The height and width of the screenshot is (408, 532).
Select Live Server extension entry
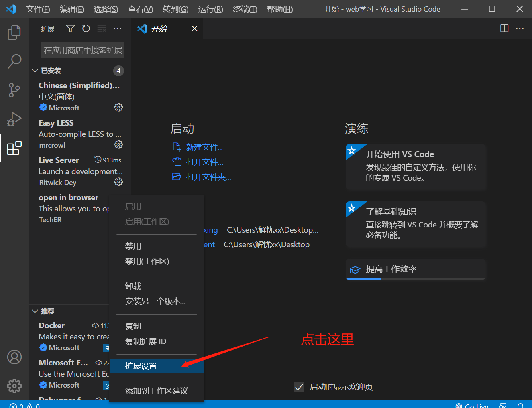coord(80,171)
